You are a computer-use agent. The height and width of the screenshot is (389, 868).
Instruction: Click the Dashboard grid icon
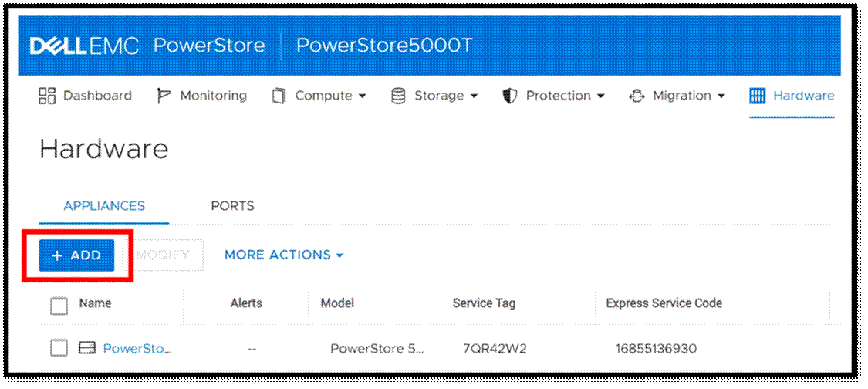[x=47, y=96]
